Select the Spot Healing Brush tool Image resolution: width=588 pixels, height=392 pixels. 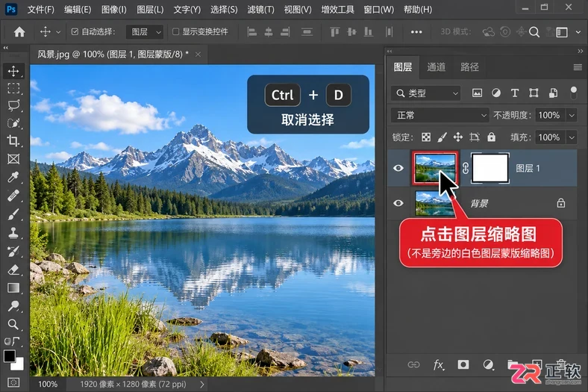(x=13, y=196)
